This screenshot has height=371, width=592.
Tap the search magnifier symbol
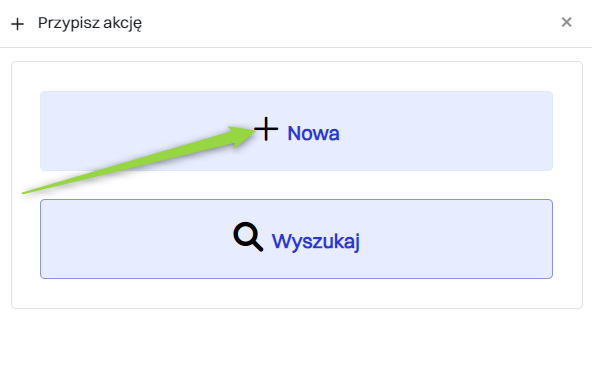(x=248, y=237)
